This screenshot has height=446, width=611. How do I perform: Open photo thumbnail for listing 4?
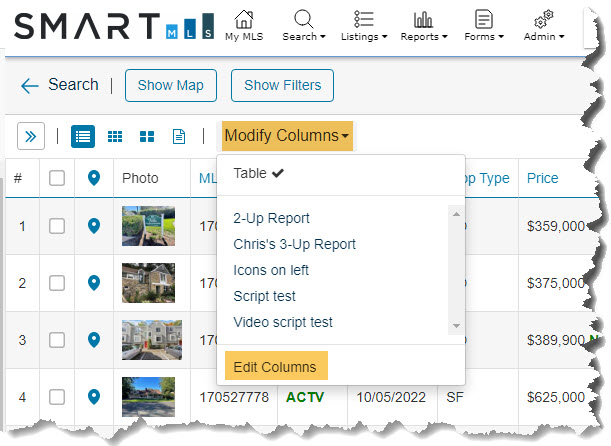coord(148,397)
